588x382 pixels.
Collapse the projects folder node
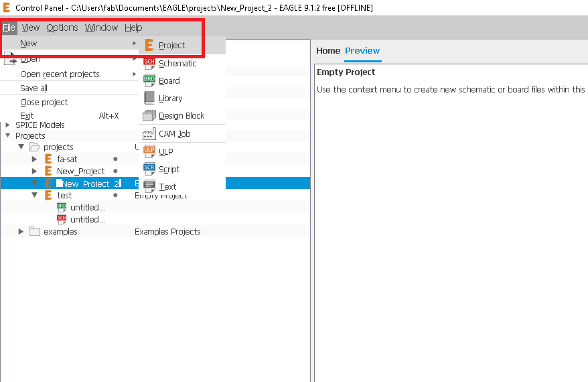coord(21,147)
